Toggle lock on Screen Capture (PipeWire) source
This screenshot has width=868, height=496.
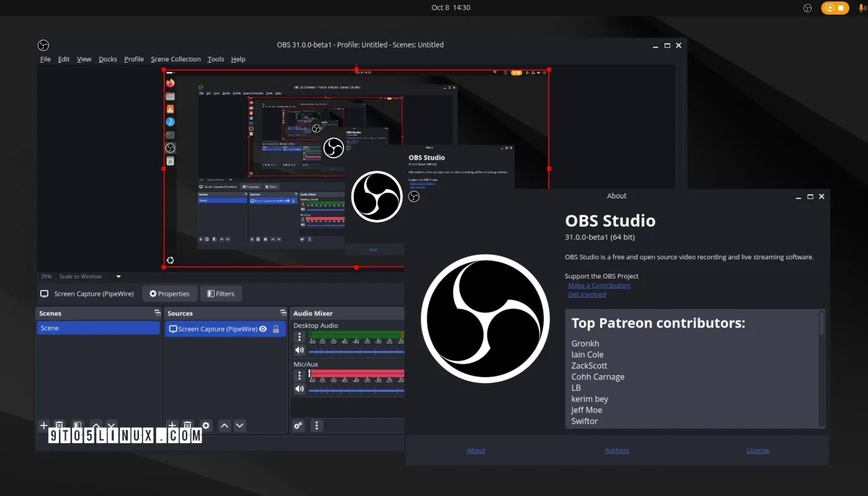[x=276, y=329]
